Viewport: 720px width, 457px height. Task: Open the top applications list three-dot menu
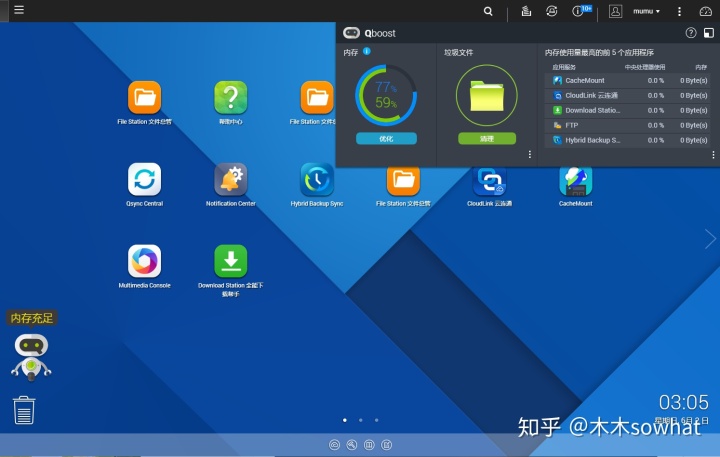coord(713,155)
